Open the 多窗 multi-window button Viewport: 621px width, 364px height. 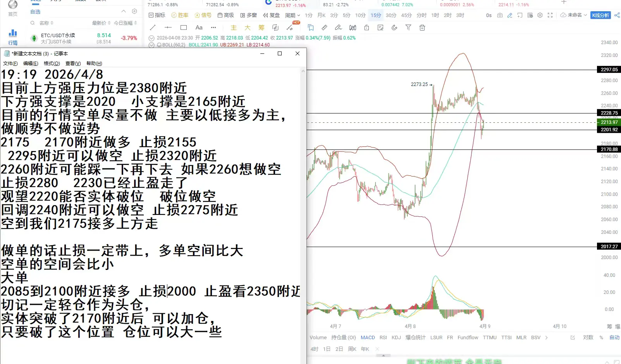[x=249, y=15]
